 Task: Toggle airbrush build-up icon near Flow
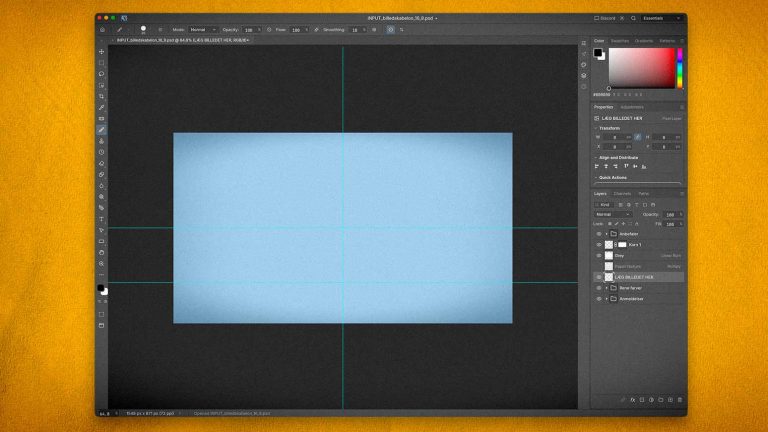click(x=316, y=30)
